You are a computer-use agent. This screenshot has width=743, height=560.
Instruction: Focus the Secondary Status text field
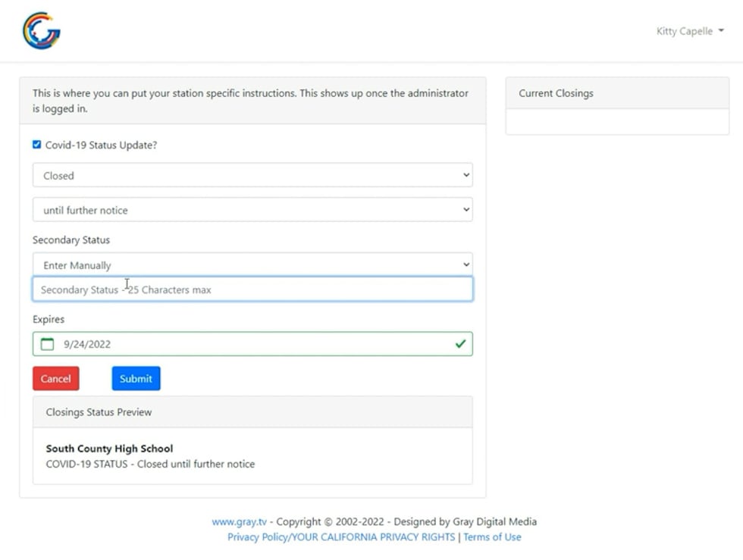tap(252, 289)
